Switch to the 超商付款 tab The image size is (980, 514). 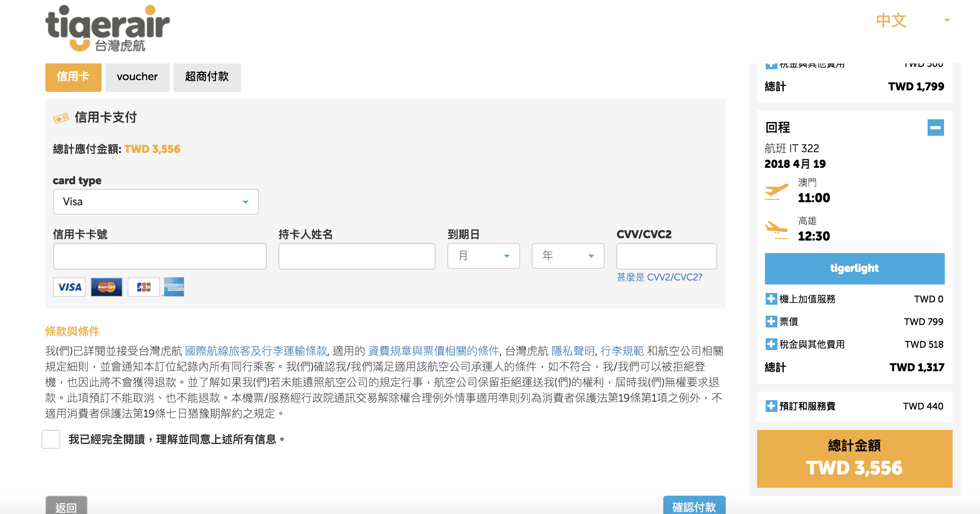207,77
